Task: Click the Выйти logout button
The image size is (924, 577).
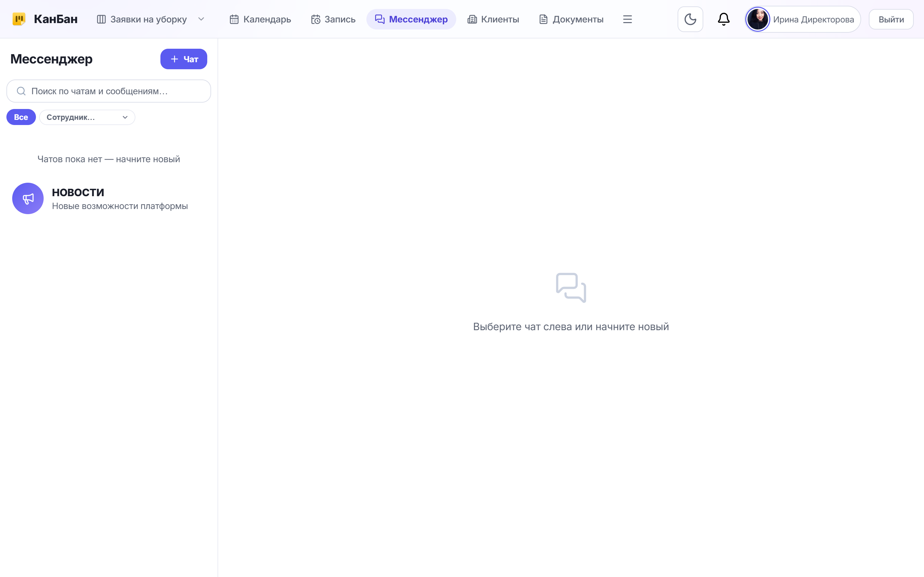Action: [891, 20]
